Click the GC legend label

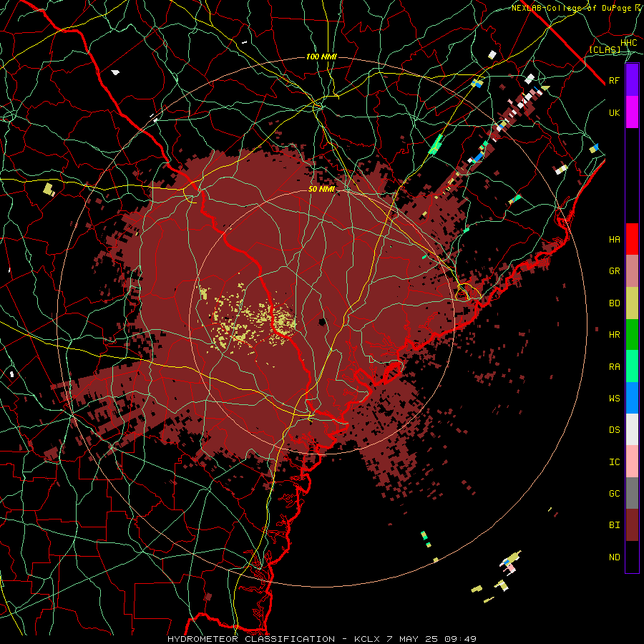click(614, 493)
